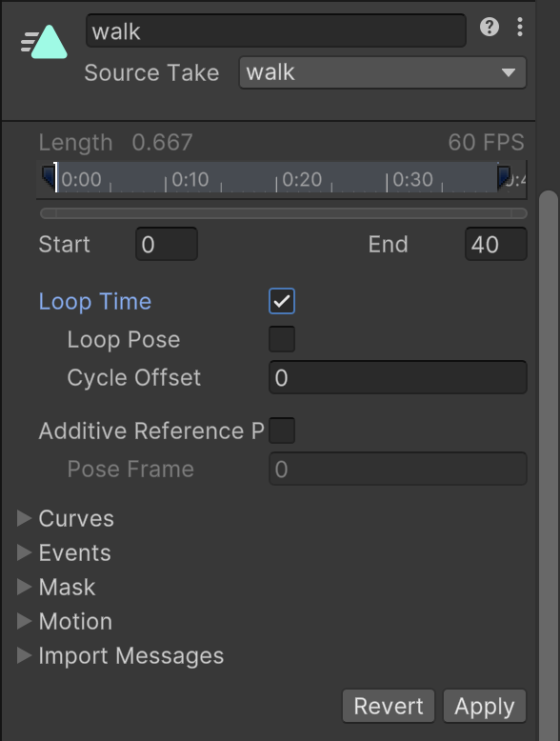Click the Apply button
The image size is (560, 741).
(485, 706)
